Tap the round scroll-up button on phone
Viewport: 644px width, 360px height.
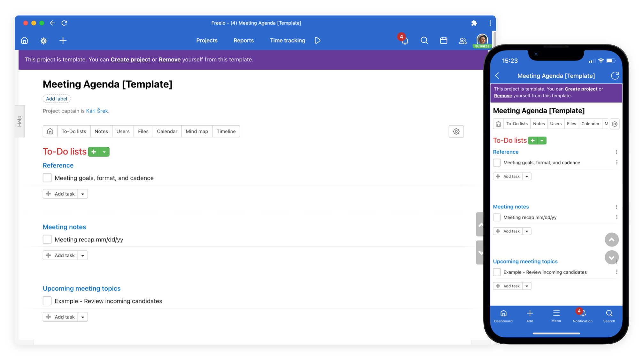click(612, 240)
